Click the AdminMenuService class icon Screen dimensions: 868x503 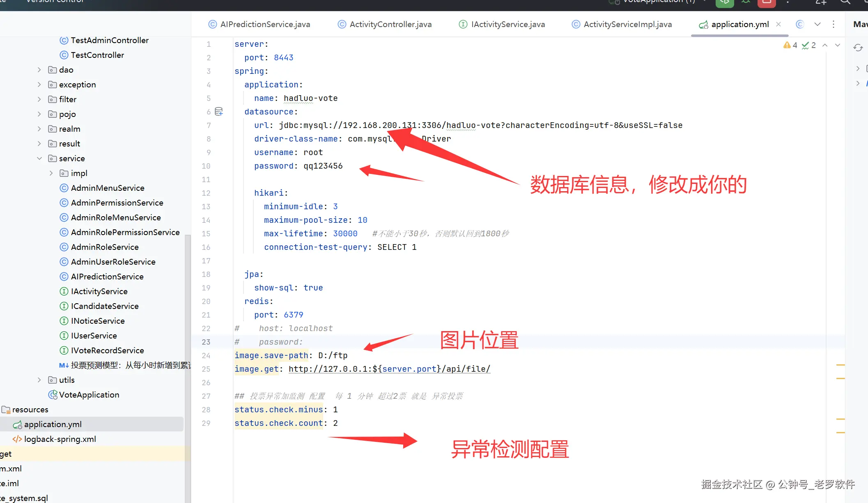point(64,188)
